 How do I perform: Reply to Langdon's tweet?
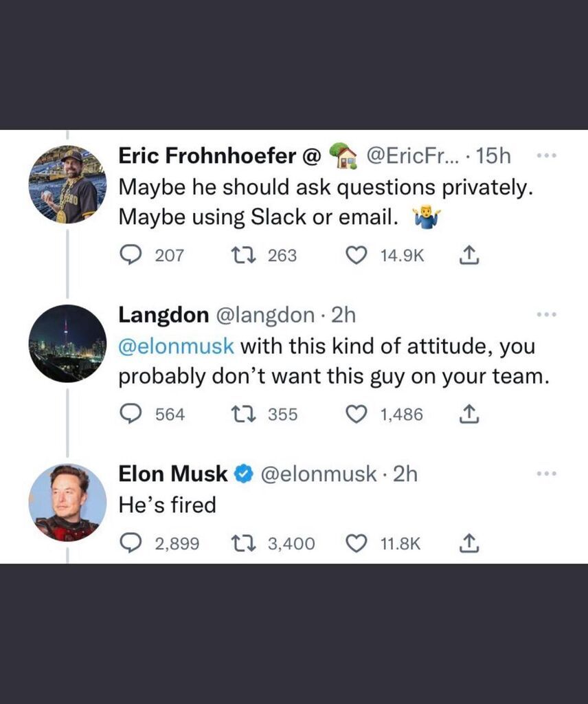click(131, 415)
